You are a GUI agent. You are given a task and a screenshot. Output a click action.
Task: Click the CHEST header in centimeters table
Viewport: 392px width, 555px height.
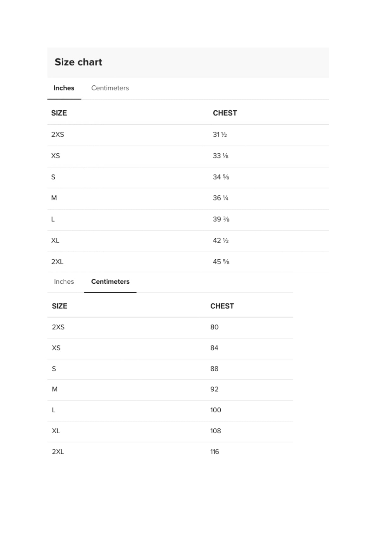pos(222,306)
